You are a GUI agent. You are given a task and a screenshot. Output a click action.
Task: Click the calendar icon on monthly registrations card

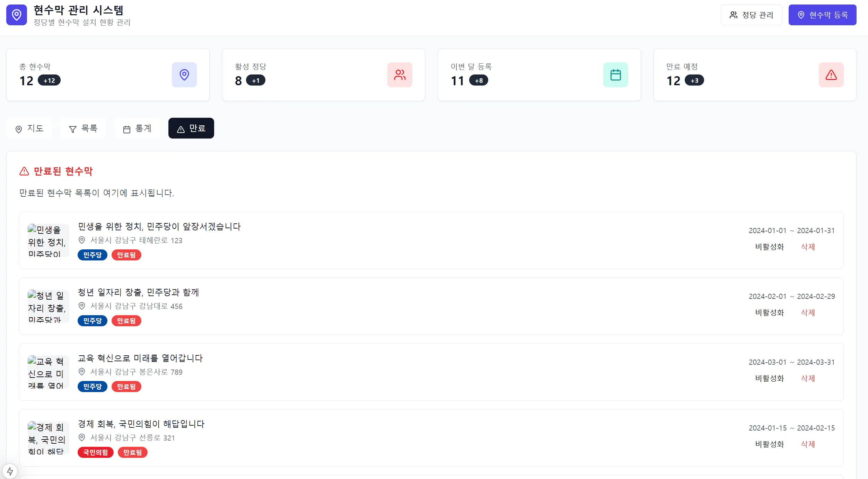615,75
